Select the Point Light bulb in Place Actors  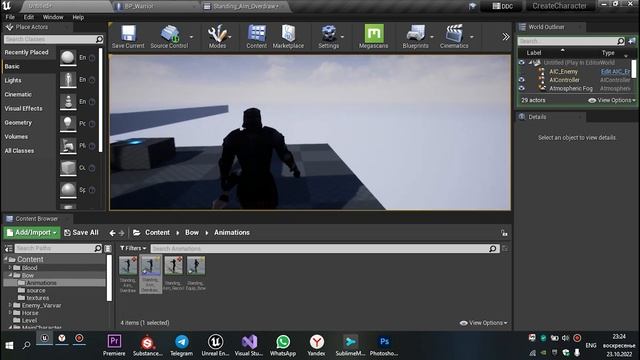pos(68,124)
